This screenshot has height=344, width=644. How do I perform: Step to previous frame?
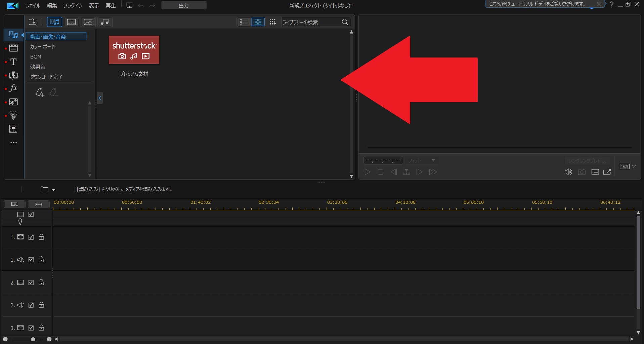pos(393,172)
